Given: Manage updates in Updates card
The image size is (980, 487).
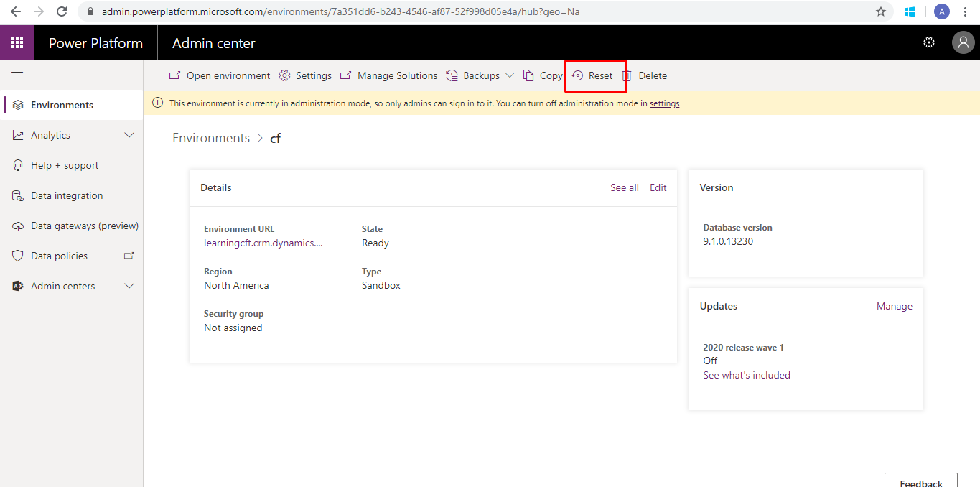Looking at the screenshot, I should [x=895, y=306].
